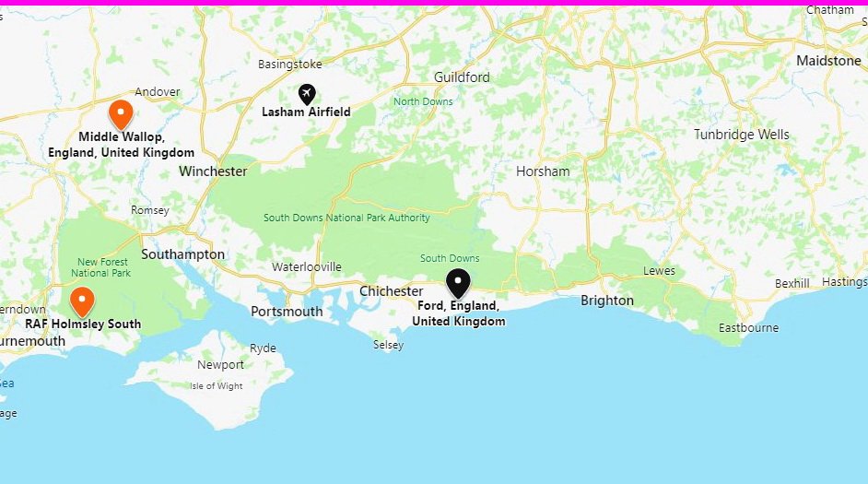Select the Guildford place name
The image size is (868, 484).
coord(462,77)
